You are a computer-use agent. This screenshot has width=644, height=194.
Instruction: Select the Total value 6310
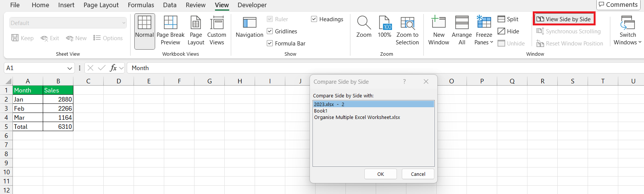pyautogui.click(x=58, y=127)
